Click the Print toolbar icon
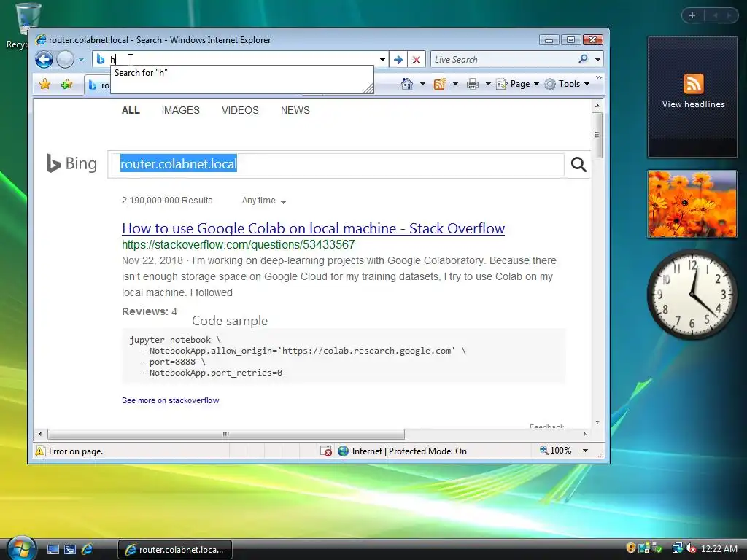 click(472, 85)
